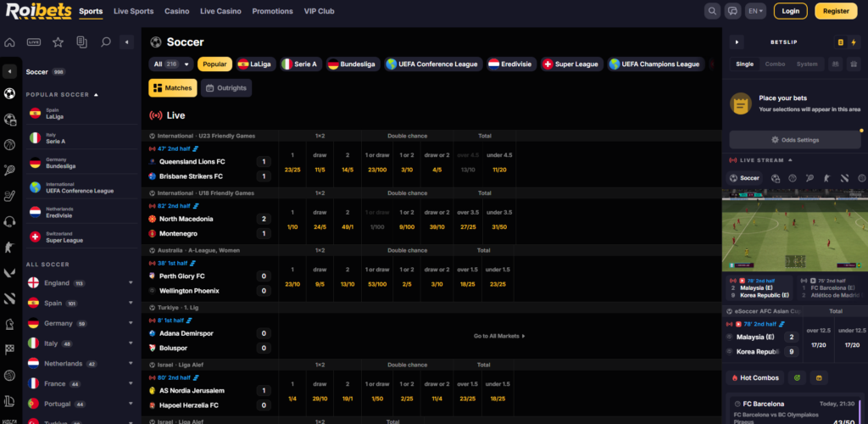This screenshot has height=424, width=868.
Task: Open the LIVE events icon in sidebar toolbar
Action: (34, 42)
